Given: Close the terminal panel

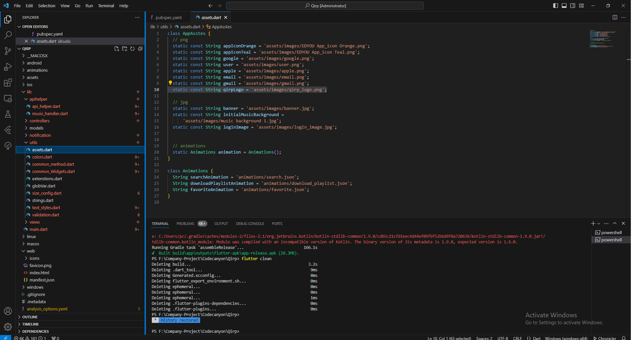Looking at the screenshot, I should point(623,223).
